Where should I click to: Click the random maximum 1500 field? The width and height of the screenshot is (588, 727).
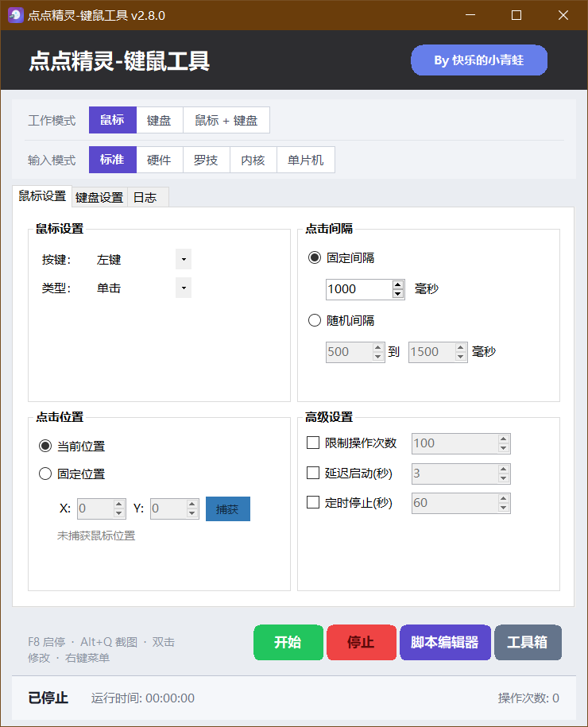click(x=431, y=352)
